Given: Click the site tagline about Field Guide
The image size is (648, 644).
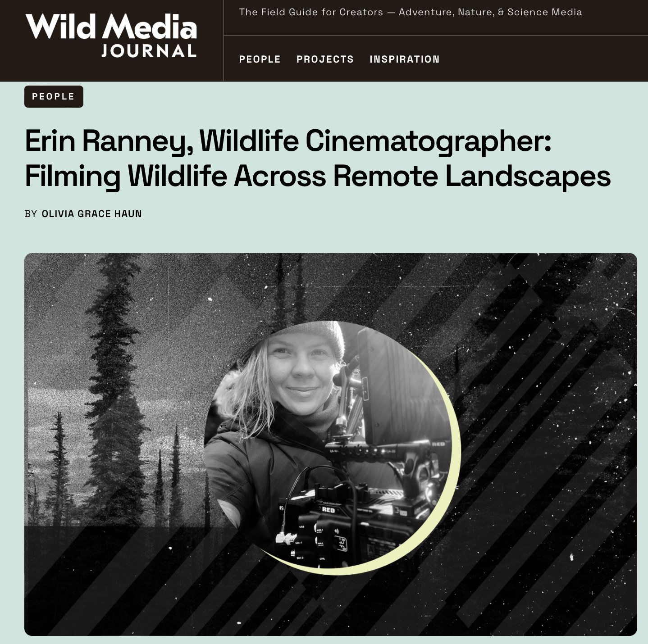Looking at the screenshot, I should pyautogui.click(x=411, y=12).
